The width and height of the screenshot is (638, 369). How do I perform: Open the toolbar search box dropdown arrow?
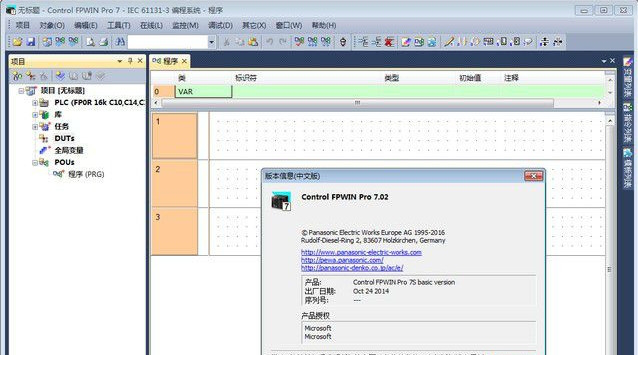(x=212, y=42)
